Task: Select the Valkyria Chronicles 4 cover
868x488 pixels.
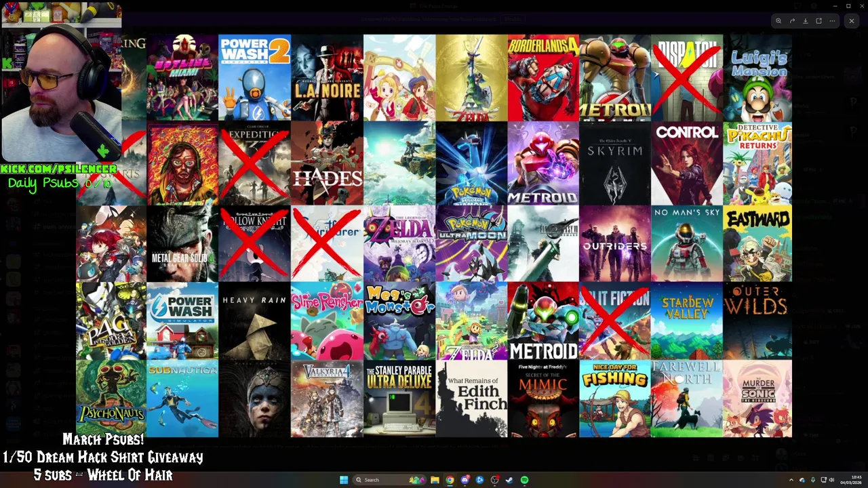Action: (x=327, y=399)
